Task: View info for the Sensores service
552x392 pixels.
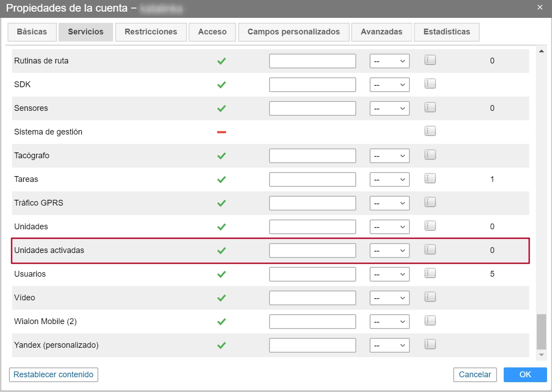Action: (x=430, y=107)
